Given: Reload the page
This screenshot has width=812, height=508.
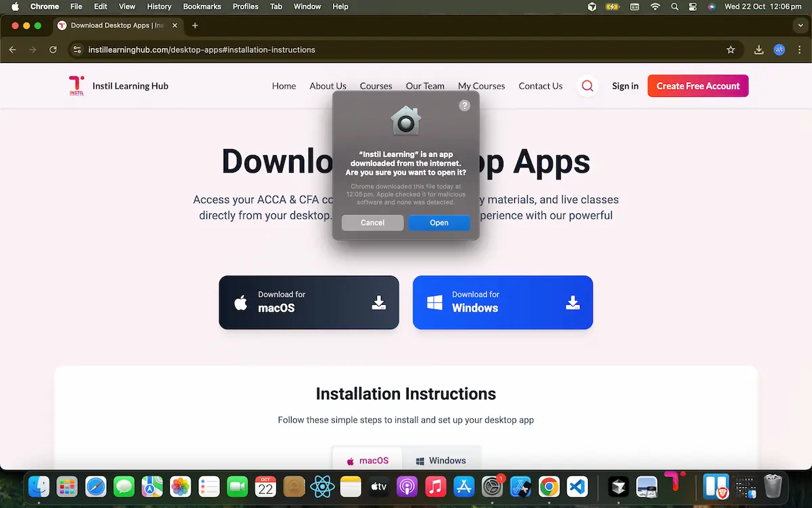Looking at the screenshot, I should pyautogui.click(x=53, y=49).
